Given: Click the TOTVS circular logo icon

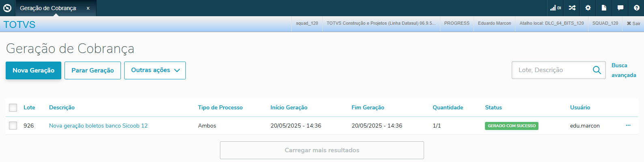Looking at the screenshot, I should coord(7,8).
